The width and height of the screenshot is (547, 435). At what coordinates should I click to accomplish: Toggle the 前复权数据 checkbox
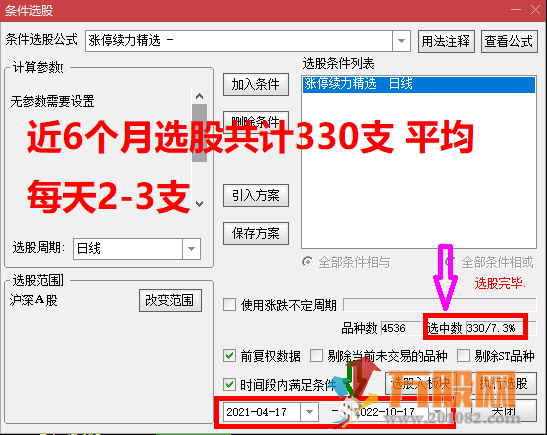[x=229, y=356]
